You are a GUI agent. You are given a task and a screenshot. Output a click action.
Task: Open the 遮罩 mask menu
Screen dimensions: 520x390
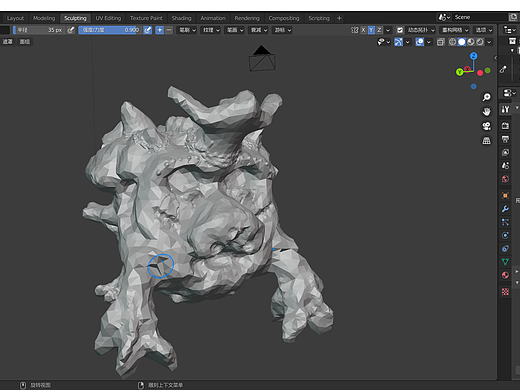coord(8,42)
